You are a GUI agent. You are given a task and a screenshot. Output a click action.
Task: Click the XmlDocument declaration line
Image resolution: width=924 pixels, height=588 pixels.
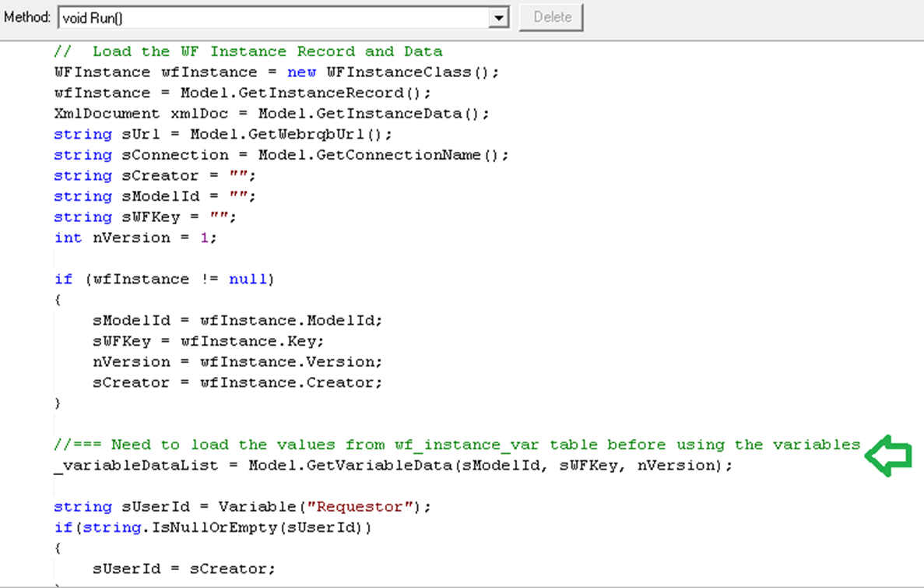272,113
